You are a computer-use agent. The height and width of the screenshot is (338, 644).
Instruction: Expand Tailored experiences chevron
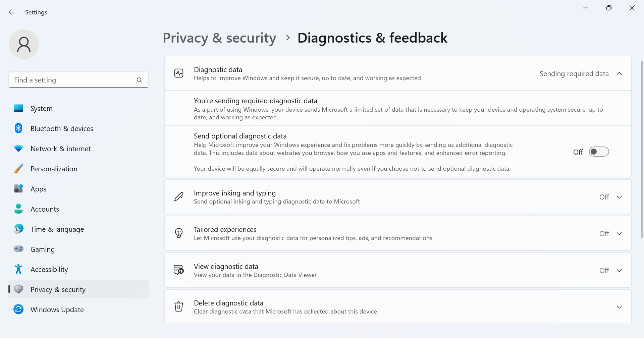(619, 233)
